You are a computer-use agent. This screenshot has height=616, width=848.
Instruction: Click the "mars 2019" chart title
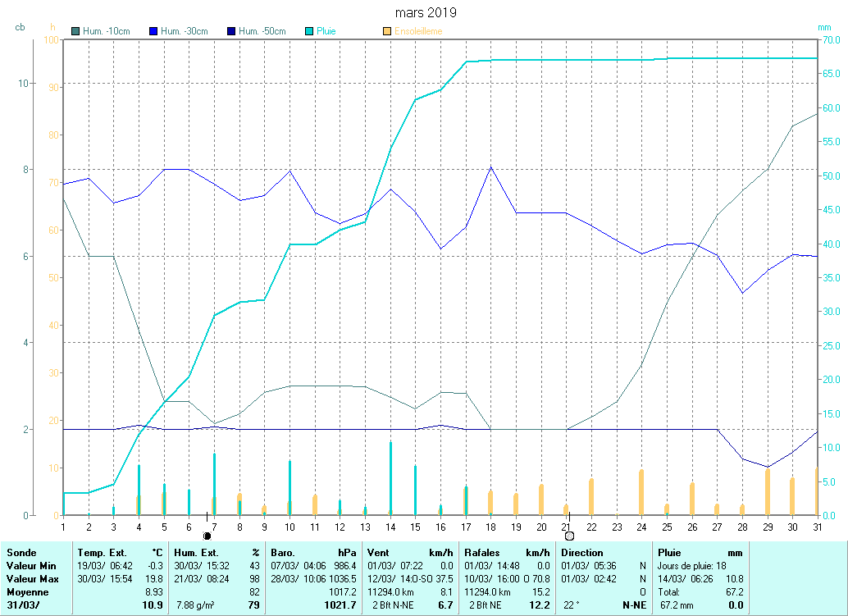click(426, 13)
